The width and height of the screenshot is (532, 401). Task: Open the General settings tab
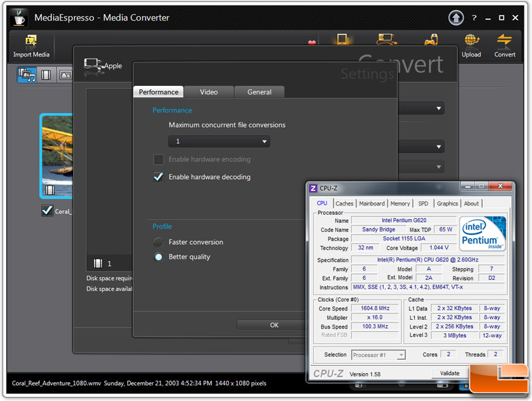259,92
